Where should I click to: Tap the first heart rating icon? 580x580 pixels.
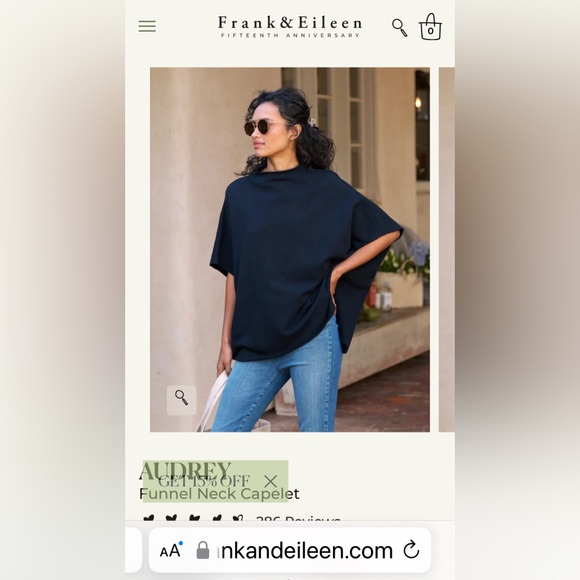tap(149, 518)
